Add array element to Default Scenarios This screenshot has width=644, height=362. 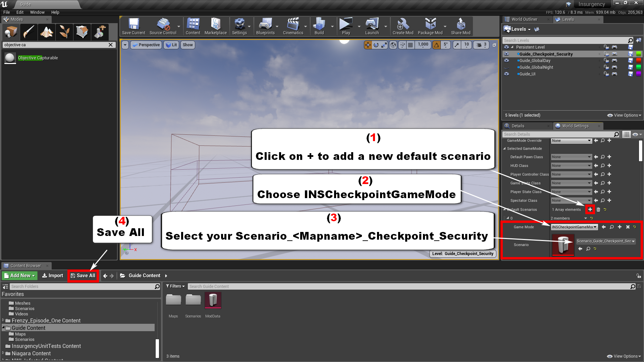[590, 209]
